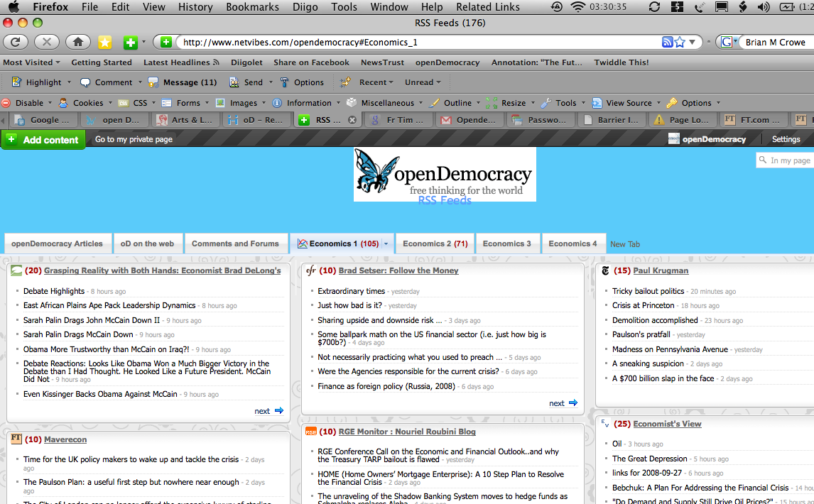
Task: Open Brad Setser: Follow the Money title
Action: (398, 270)
